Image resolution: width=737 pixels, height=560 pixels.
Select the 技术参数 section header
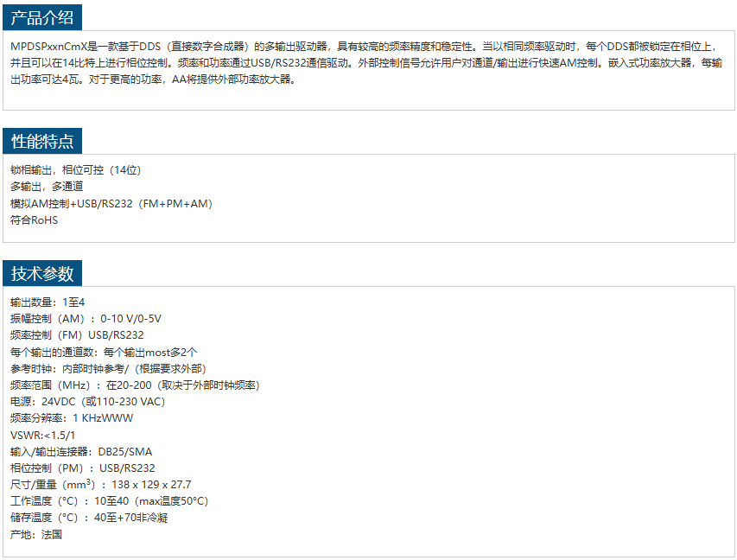[42, 274]
